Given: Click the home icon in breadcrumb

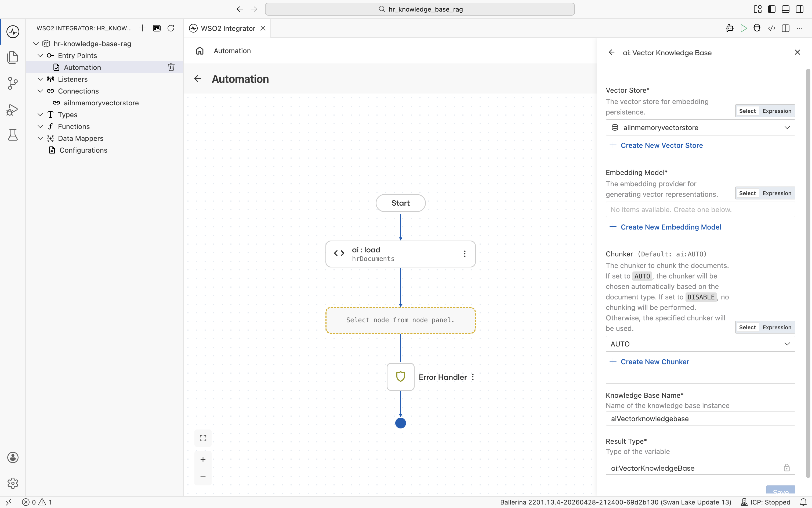Looking at the screenshot, I should 200,51.
